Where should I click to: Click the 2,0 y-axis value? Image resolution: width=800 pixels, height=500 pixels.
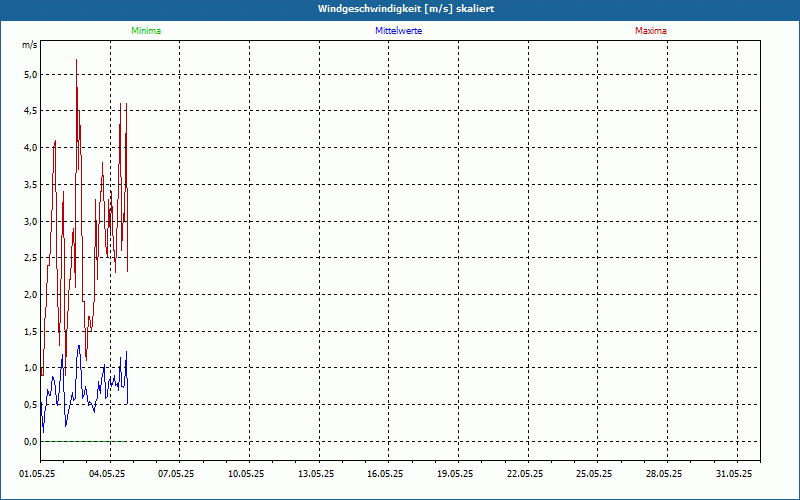[x=31, y=294]
